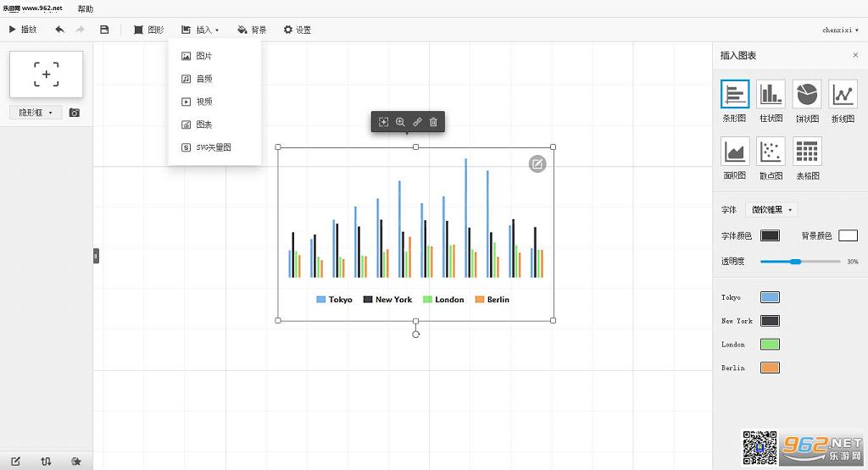Click the font color (字体颜色) swatch
The height and width of the screenshot is (470, 868).
pyautogui.click(x=770, y=235)
